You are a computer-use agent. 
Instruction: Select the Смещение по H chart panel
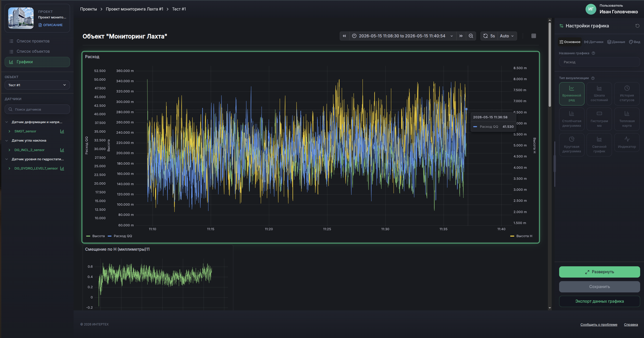click(x=158, y=278)
